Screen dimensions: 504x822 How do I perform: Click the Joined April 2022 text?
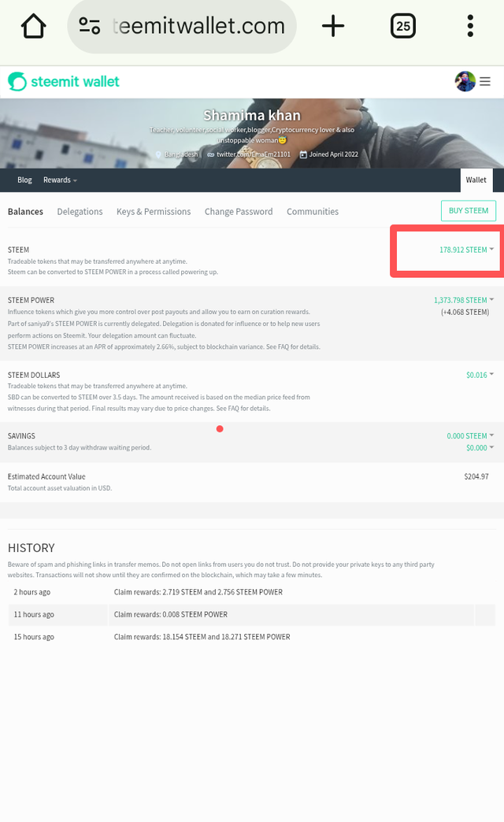tap(329, 154)
